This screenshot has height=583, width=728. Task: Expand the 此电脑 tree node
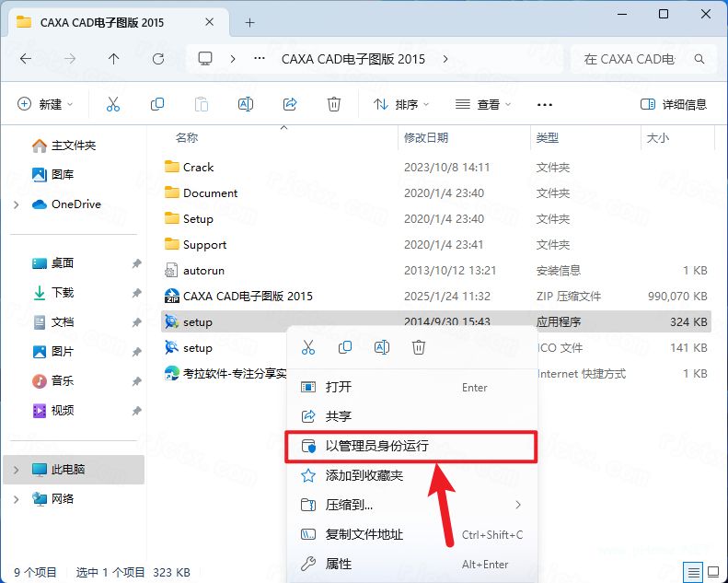tap(17, 470)
